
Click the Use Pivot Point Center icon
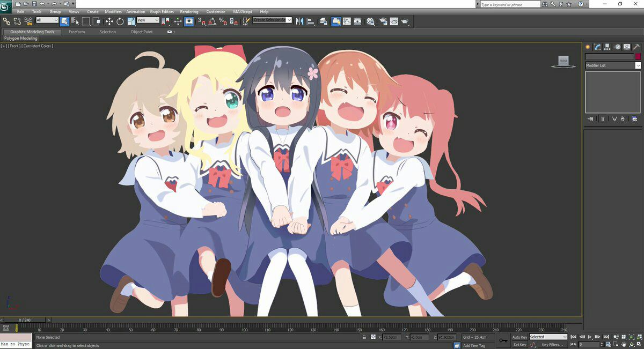coord(165,21)
